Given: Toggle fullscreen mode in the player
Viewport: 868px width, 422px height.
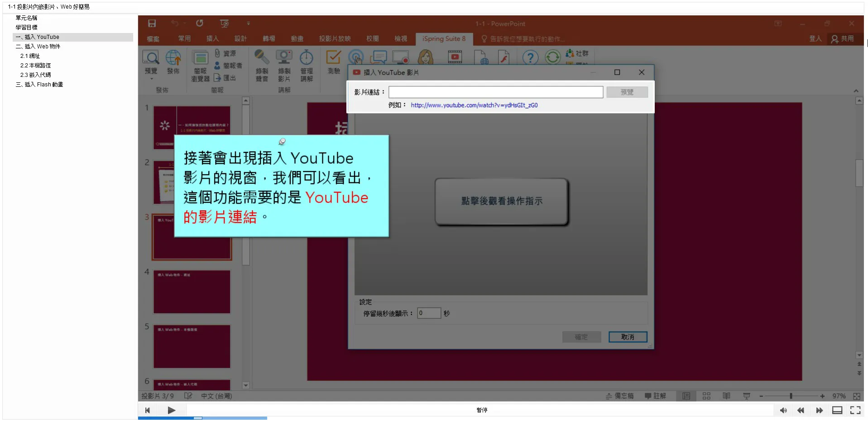Looking at the screenshot, I should click(x=855, y=410).
